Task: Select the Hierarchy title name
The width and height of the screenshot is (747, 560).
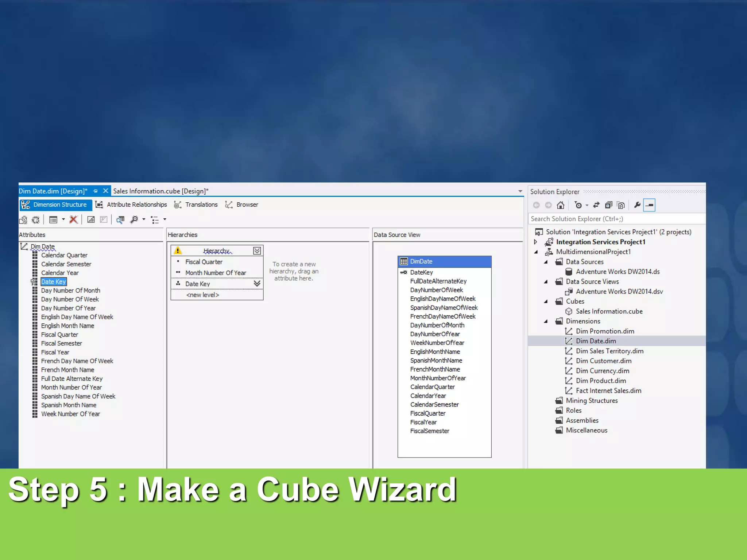Action: pyautogui.click(x=217, y=251)
